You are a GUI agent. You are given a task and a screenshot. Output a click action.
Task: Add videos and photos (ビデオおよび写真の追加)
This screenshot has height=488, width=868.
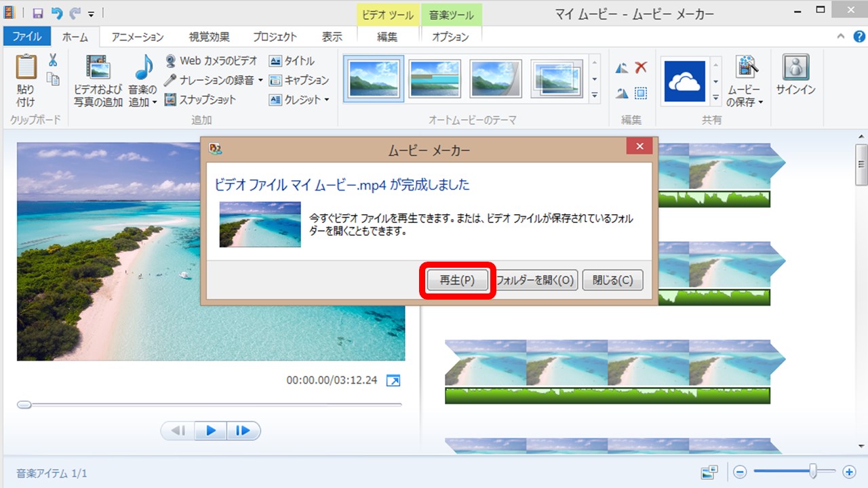point(98,81)
